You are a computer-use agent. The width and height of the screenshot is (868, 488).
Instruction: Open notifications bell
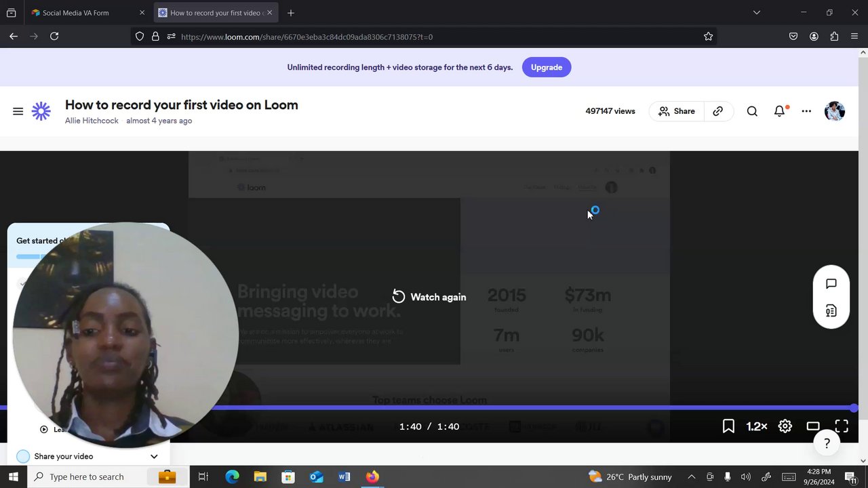pyautogui.click(x=779, y=111)
